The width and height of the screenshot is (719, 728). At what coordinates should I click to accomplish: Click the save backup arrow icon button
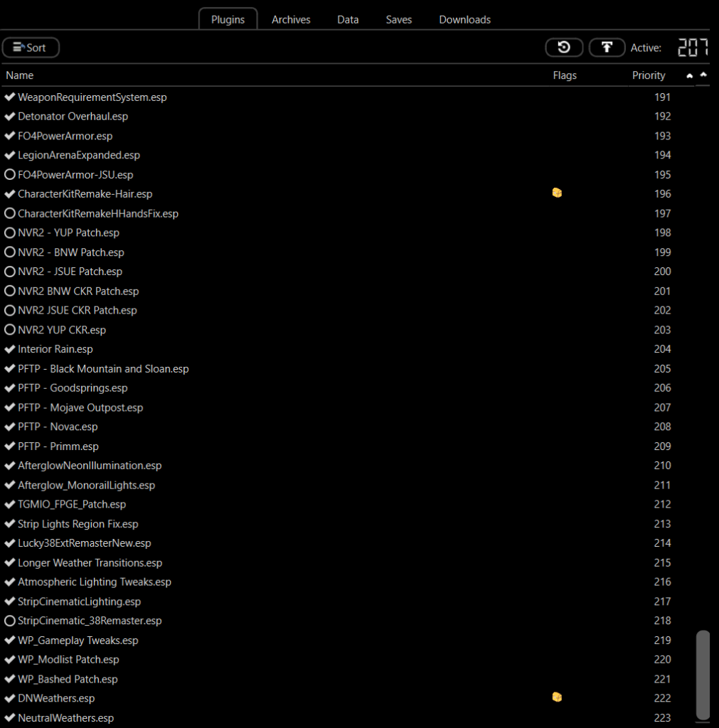pyautogui.click(x=607, y=48)
